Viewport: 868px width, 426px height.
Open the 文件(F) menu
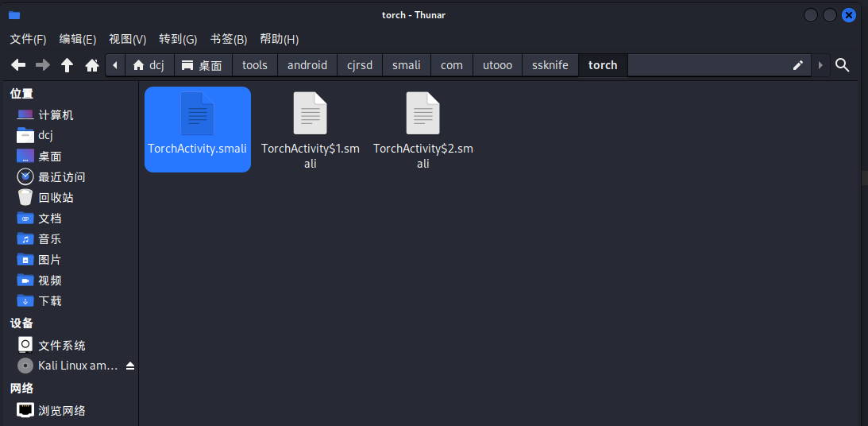(29, 39)
